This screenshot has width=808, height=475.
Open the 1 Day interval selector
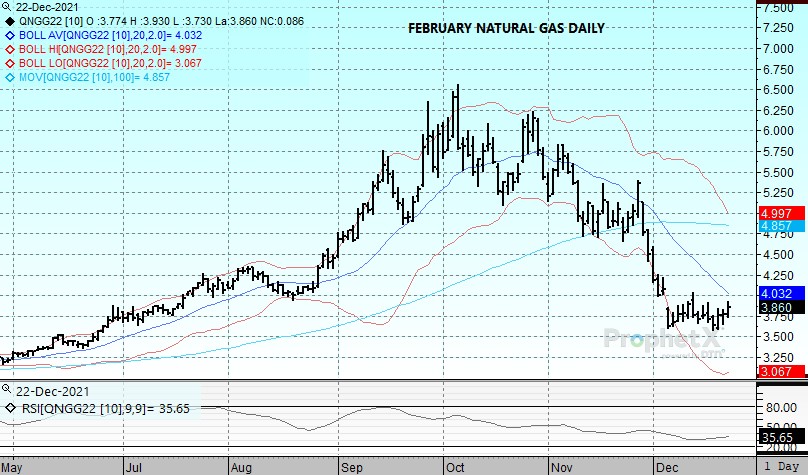point(781,467)
